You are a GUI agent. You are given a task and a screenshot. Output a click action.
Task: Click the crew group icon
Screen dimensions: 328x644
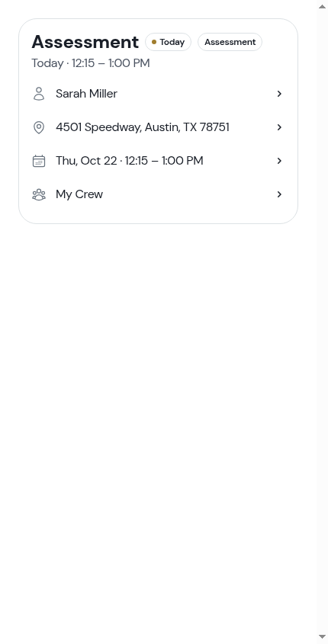click(x=39, y=194)
